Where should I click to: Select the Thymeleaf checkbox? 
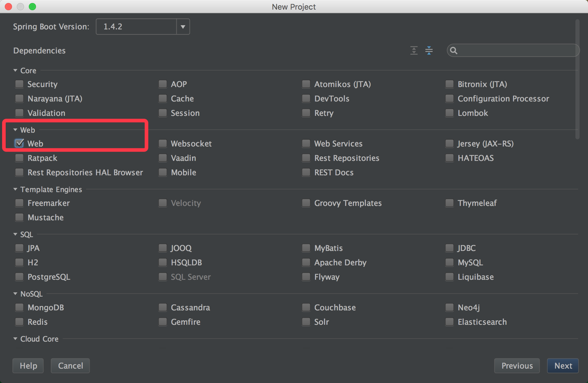click(x=450, y=203)
